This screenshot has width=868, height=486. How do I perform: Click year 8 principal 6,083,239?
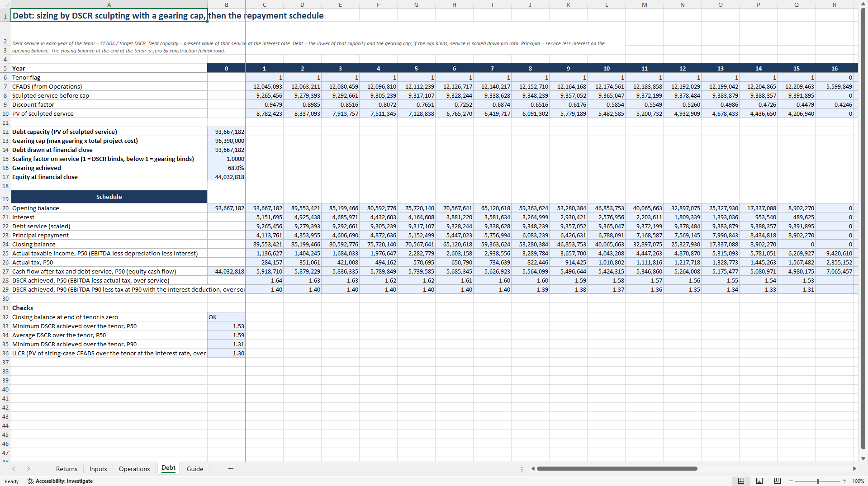(x=530, y=235)
